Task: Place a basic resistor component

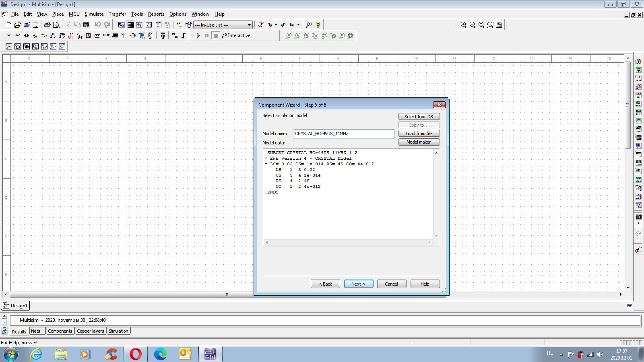Action: [x=18, y=36]
